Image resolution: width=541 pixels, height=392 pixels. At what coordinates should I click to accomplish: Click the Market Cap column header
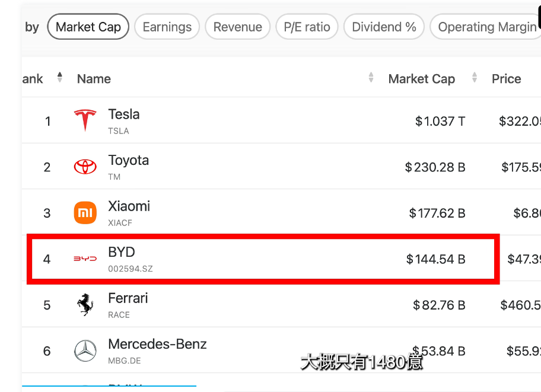pyautogui.click(x=422, y=79)
